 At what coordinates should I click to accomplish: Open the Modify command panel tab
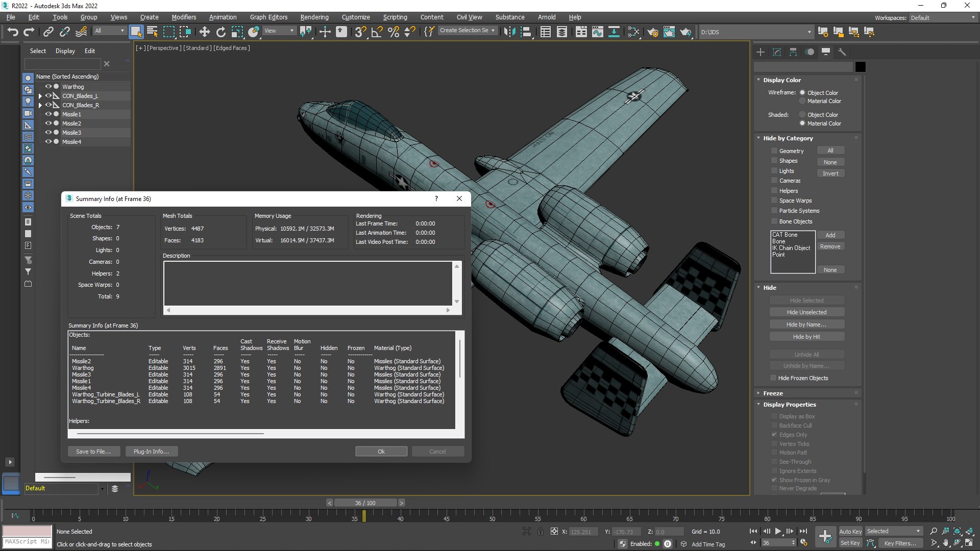pos(777,52)
